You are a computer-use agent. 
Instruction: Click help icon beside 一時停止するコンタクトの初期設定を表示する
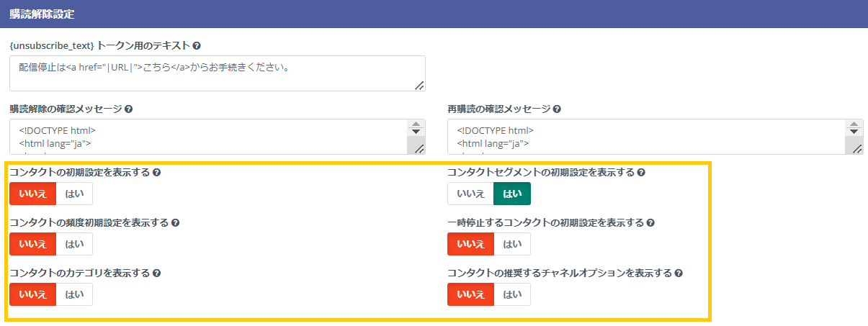[650, 223]
